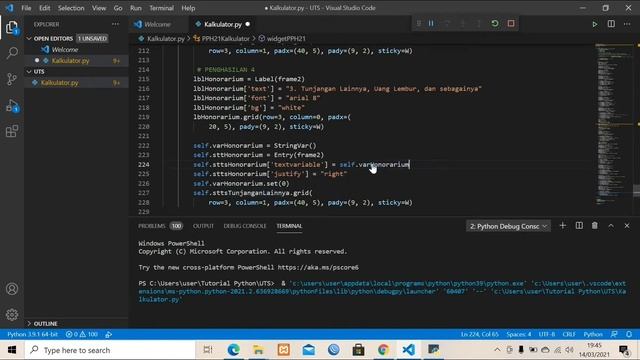Maximize the panel size chevron

click(611, 226)
